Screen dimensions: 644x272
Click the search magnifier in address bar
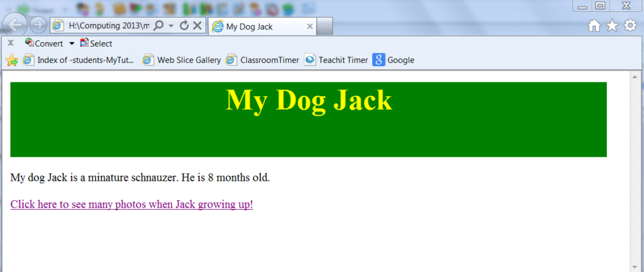point(159,26)
